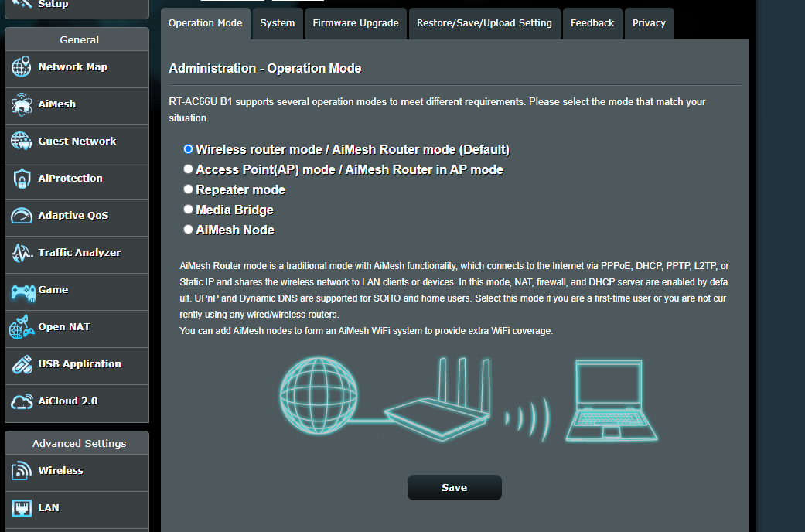Click the Access Point(AP) mode label text
805x532 pixels.
[x=350, y=169]
